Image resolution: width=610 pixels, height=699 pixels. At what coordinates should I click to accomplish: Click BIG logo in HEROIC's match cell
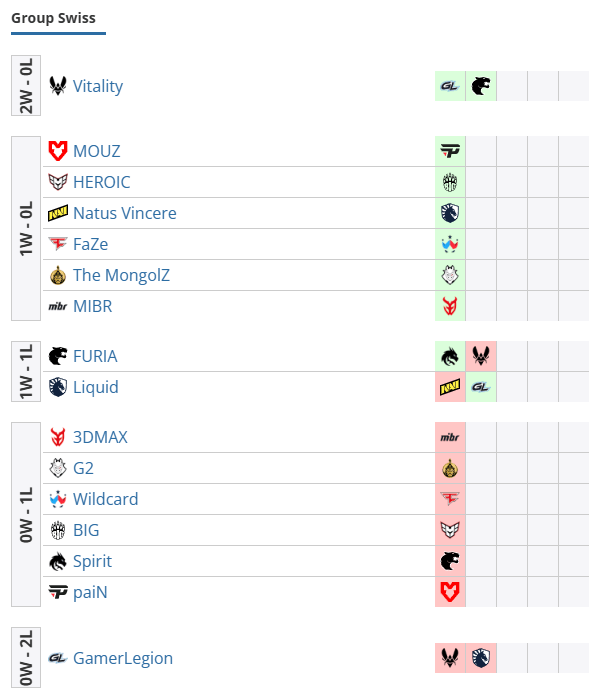(450, 182)
